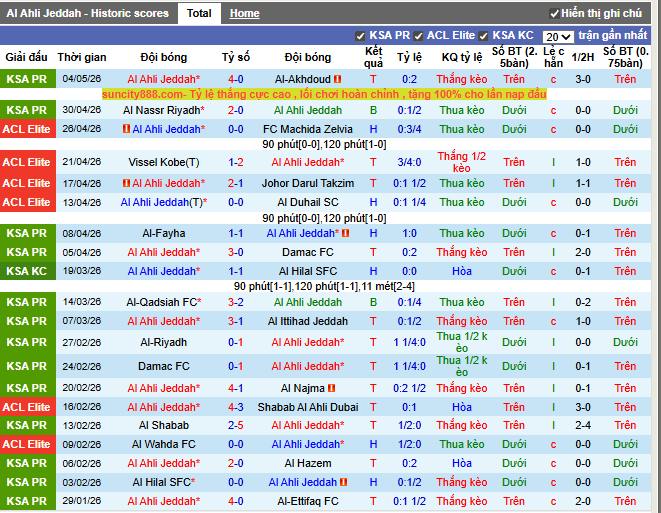661x513 pixels.
Task: Select Al Shabab team name
Action: pyautogui.click(x=164, y=425)
